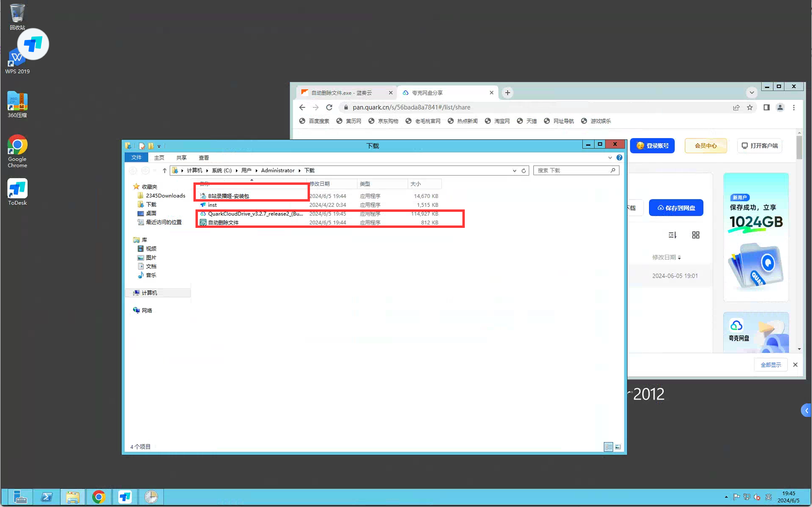The width and height of the screenshot is (812, 507).
Task: Open Chrome tab search dropdown
Action: (752, 93)
